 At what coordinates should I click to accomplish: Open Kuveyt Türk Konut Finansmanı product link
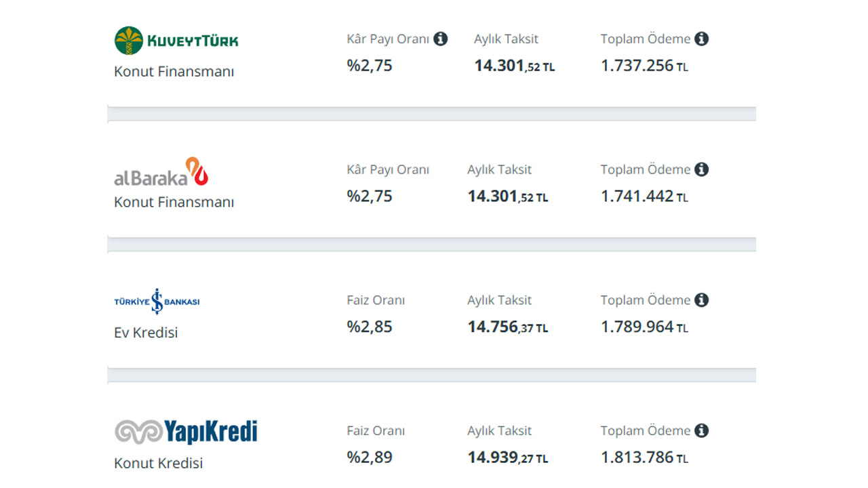point(174,72)
